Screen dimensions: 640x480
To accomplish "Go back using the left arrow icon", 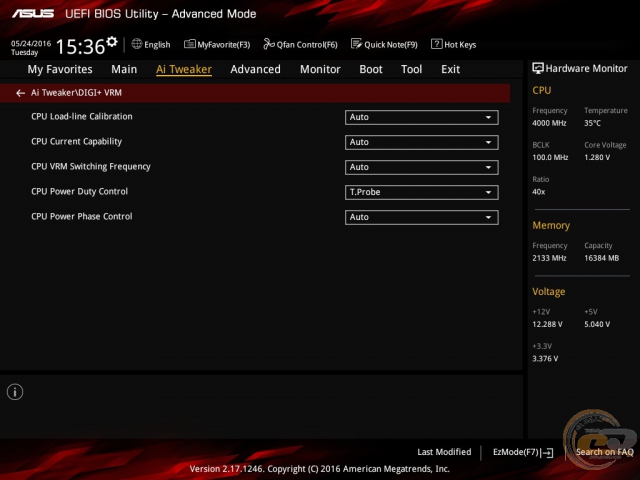I will click(x=20, y=93).
